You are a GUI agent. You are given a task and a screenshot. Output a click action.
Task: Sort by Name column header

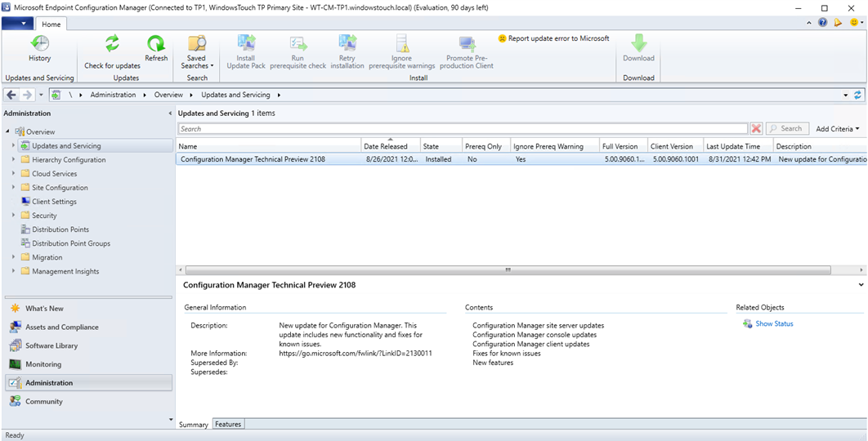tap(268, 146)
